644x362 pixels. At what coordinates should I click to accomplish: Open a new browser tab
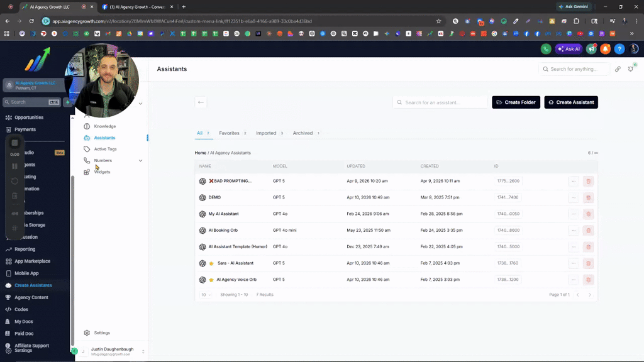(x=184, y=7)
